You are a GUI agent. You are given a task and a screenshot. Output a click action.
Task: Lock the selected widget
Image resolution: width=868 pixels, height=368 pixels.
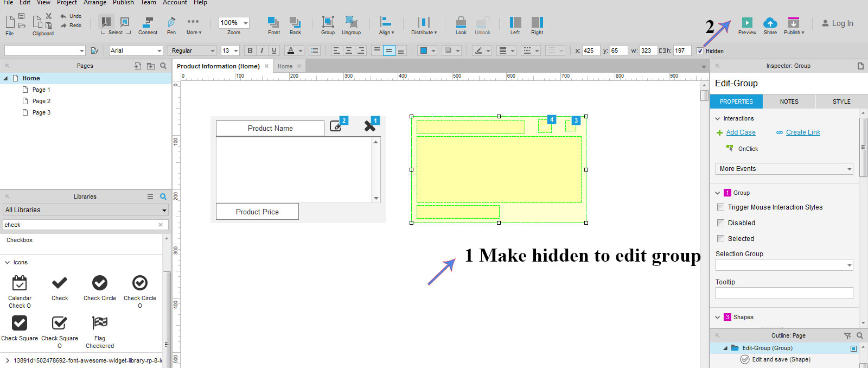461,26
